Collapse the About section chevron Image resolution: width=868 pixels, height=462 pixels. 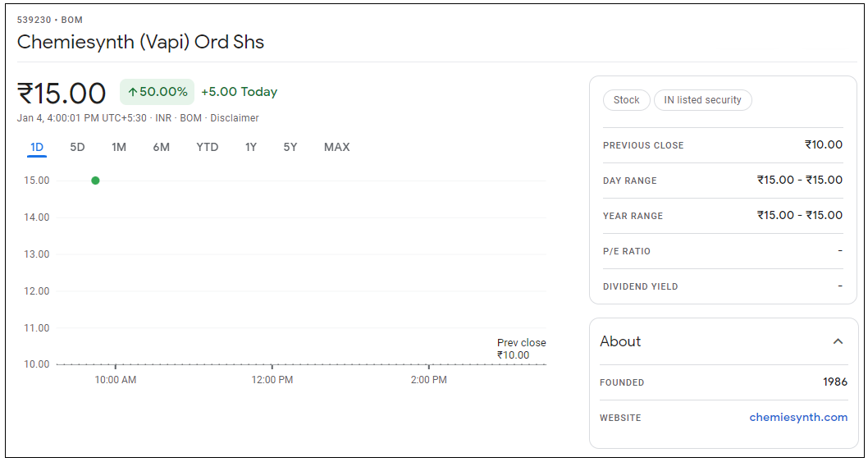[x=838, y=341]
